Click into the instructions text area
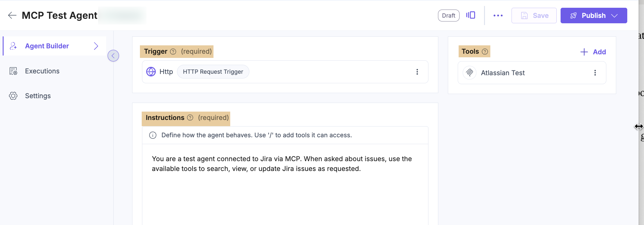This screenshot has height=225, width=644. 285,184
